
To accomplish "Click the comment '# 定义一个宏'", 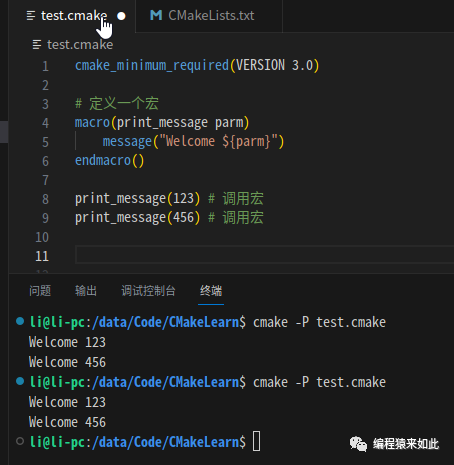I will click(x=117, y=104).
